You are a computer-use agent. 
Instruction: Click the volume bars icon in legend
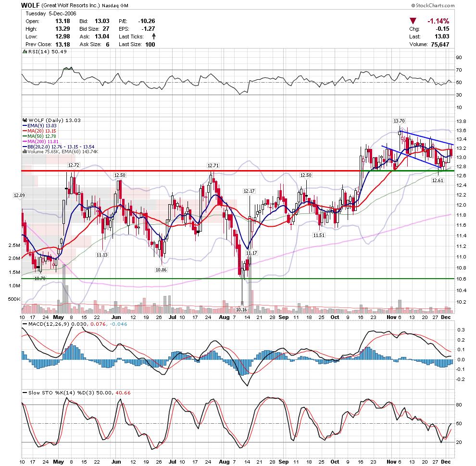click(25, 152)
